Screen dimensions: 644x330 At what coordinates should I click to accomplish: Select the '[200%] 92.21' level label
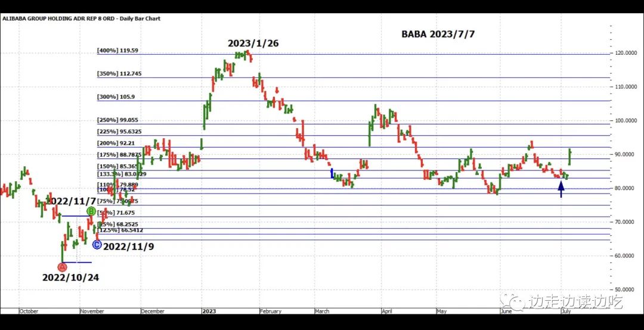(x=116, y=144)
